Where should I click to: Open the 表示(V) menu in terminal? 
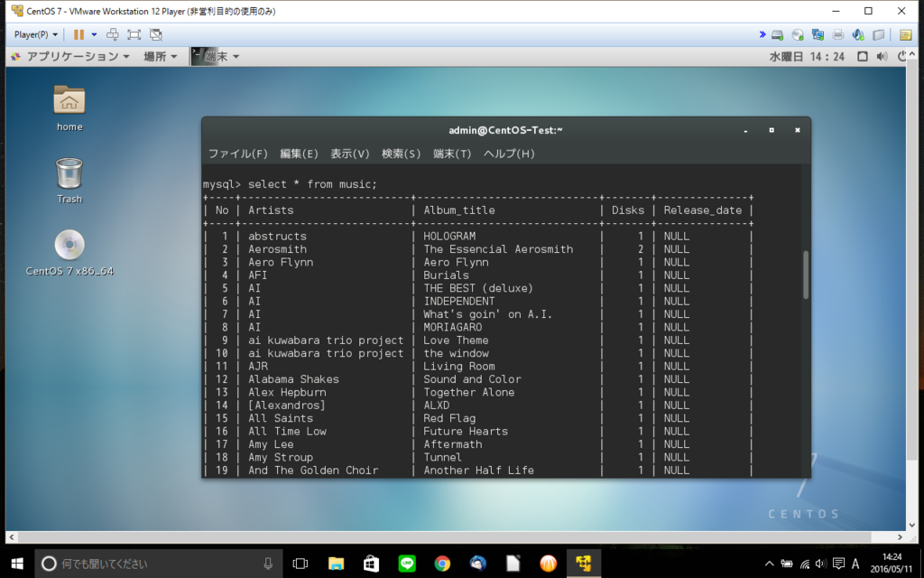(349, 154)
